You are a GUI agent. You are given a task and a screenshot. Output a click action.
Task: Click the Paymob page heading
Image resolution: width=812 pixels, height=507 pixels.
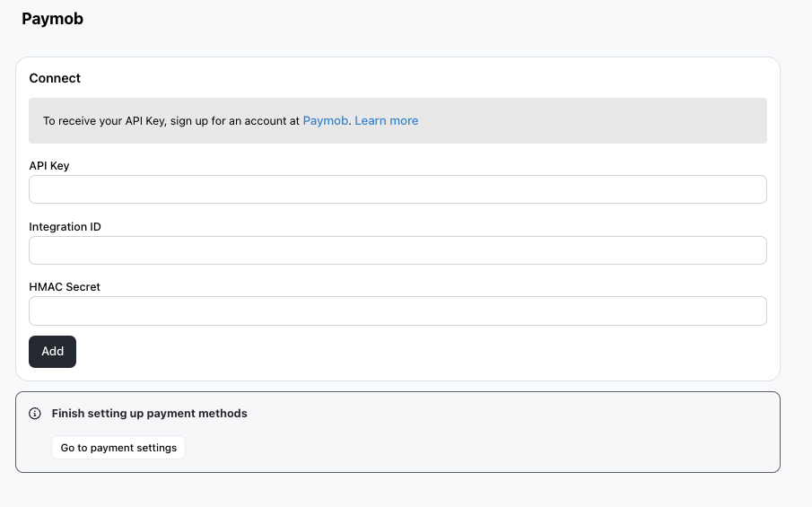(52, 19)
